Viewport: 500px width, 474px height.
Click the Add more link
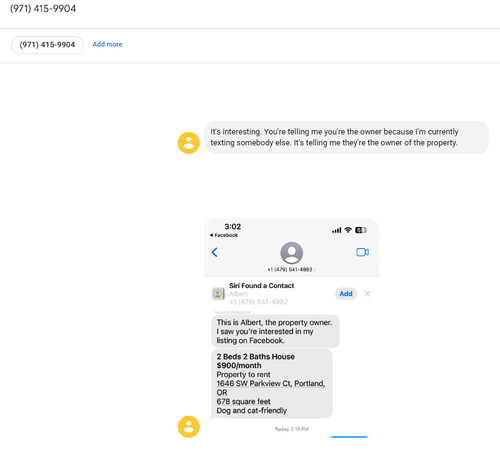coord(107,44)
